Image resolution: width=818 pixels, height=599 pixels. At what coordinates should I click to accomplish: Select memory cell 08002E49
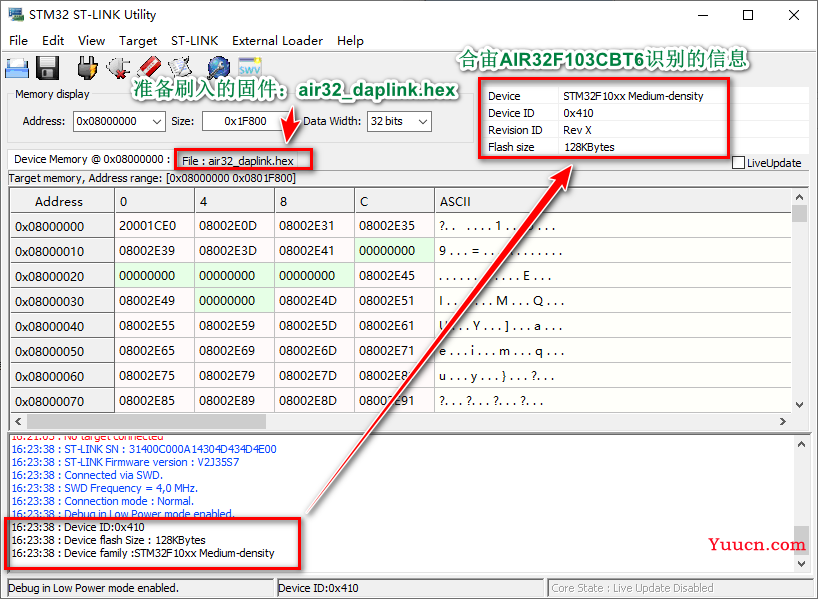[154, 301]
